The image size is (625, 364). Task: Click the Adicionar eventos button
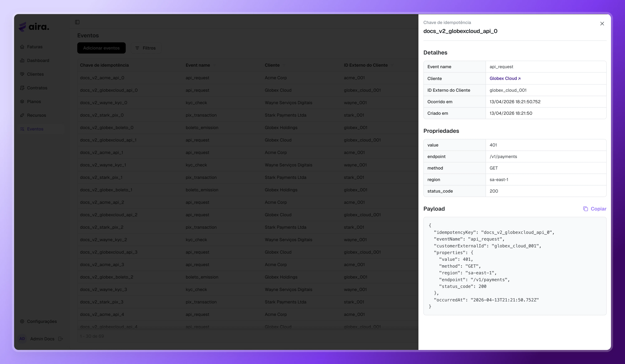point(101,48)
